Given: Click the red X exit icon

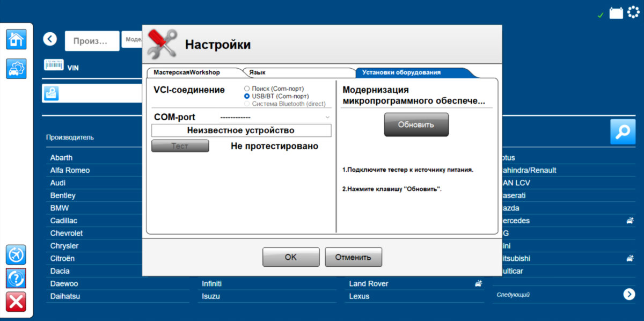Looking at the screenshot, I should tap(16, 302).
